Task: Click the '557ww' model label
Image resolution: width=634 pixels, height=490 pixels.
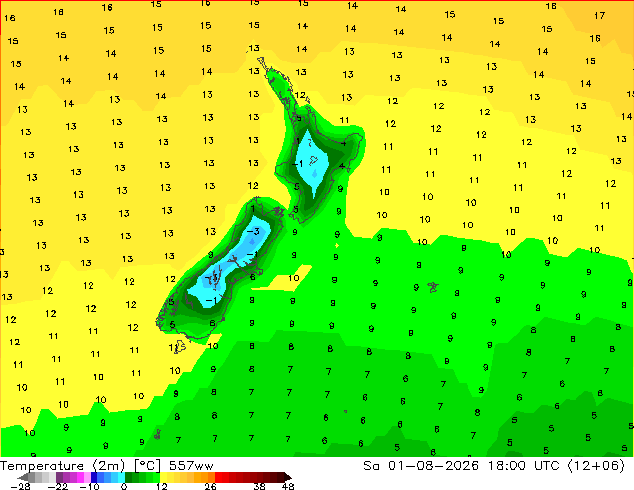Action: click(191, 466)
